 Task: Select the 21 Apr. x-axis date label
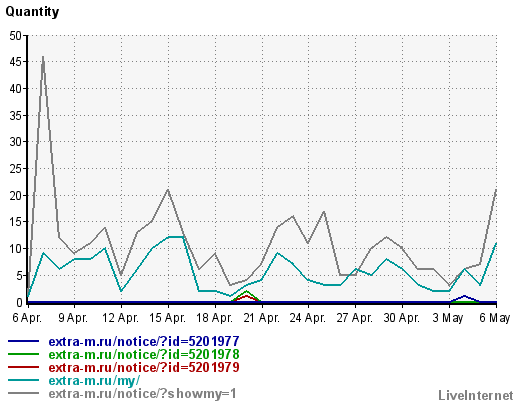click(x=261, y=318)
